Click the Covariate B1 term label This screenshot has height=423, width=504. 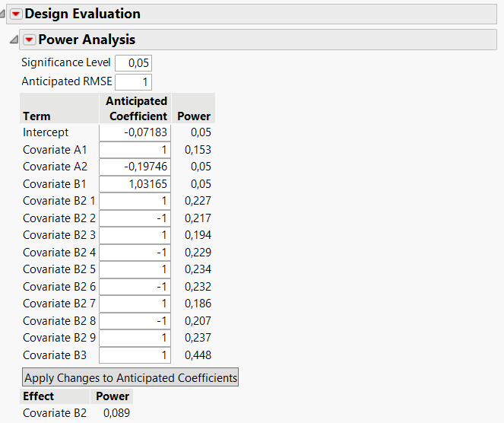point(55,184)
